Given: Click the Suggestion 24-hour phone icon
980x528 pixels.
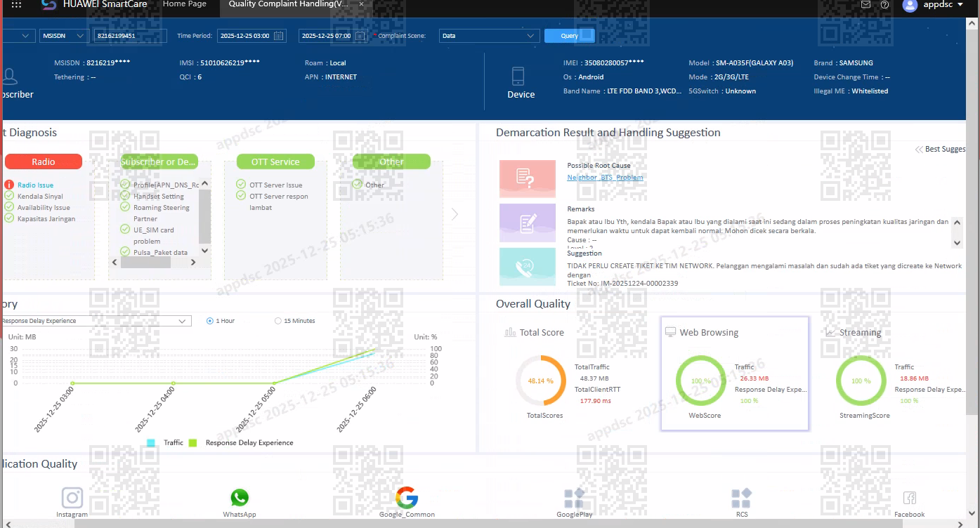Looking at the screenshot, I should pyautogui.click(x=527, y=267).
